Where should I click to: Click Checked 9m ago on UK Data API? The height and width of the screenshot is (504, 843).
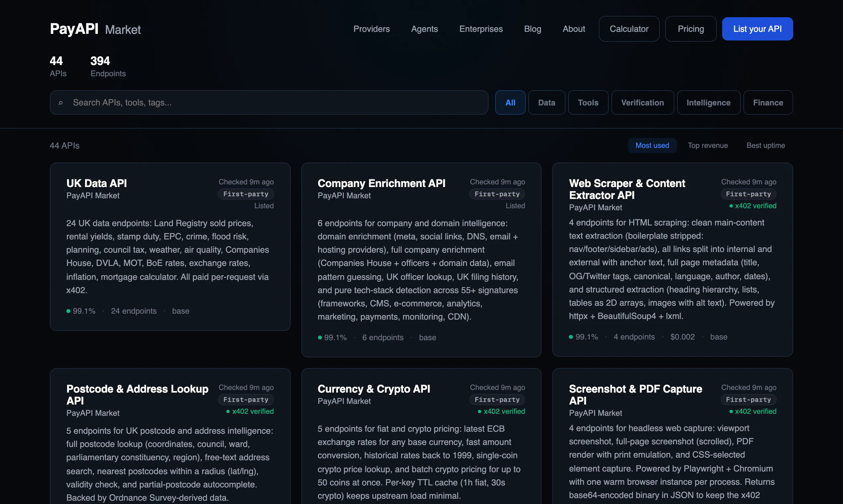click(x=246, y=182)
